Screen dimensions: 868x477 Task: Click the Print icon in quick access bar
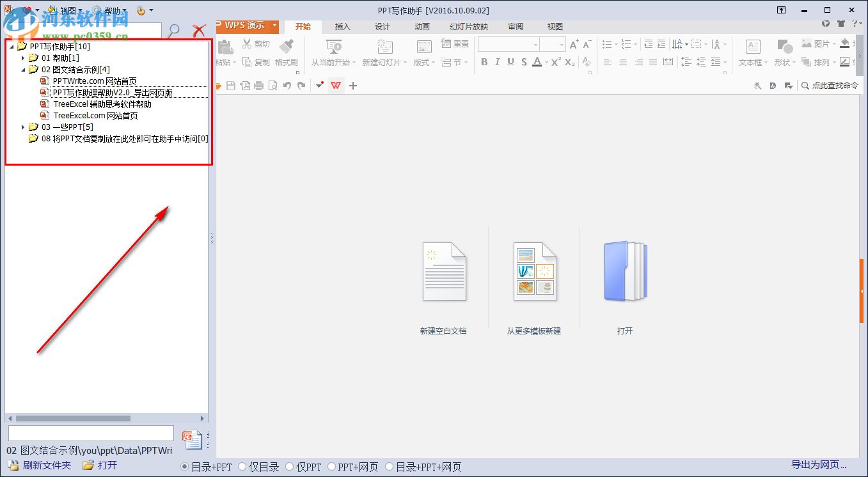click(x=259, y=86)
